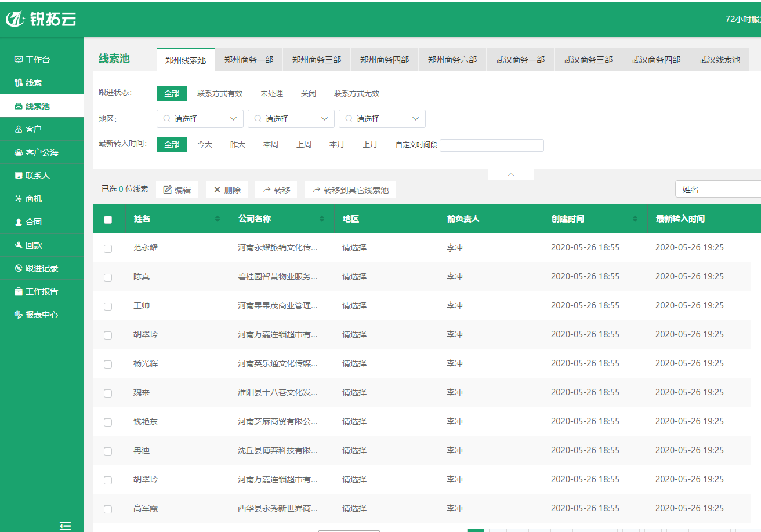This screenshot has height=532, width=761.
Task: Click the 转移 button
Action: click(277, 190)
